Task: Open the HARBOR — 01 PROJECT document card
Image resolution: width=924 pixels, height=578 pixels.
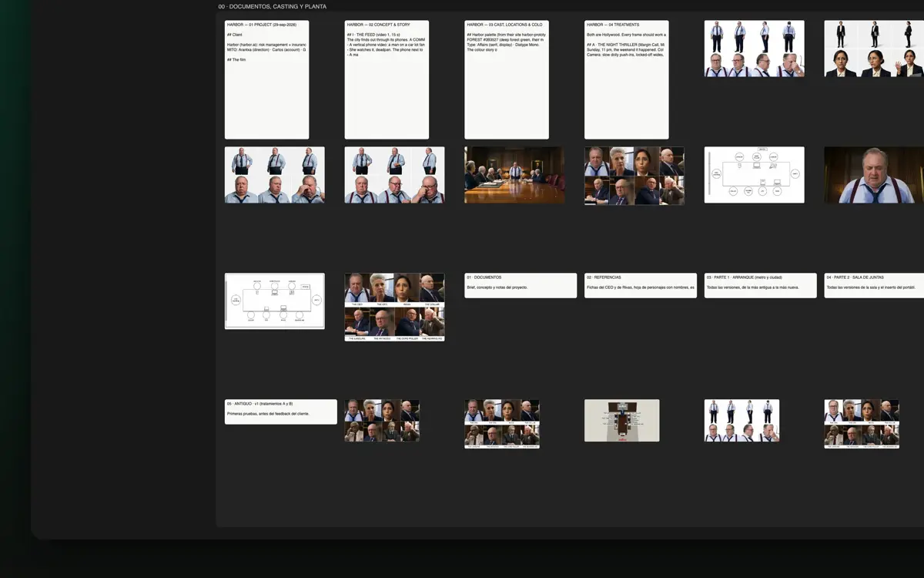Action: (266, 80)
